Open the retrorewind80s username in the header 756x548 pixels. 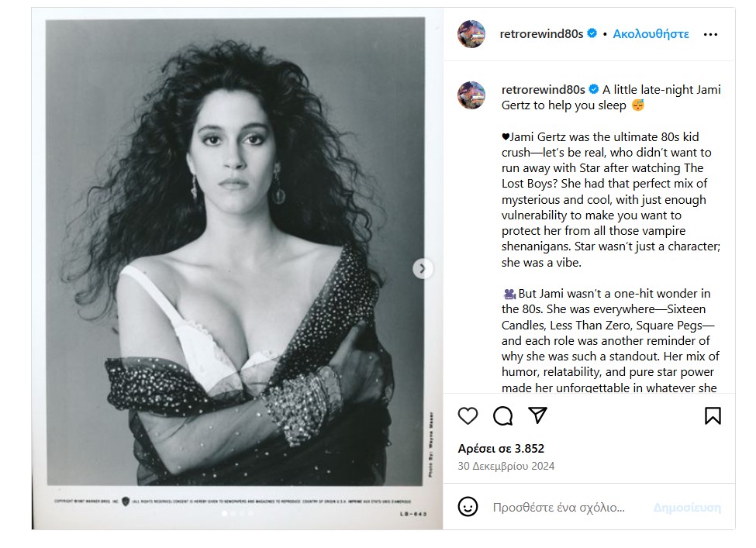[x=541, y=34]
